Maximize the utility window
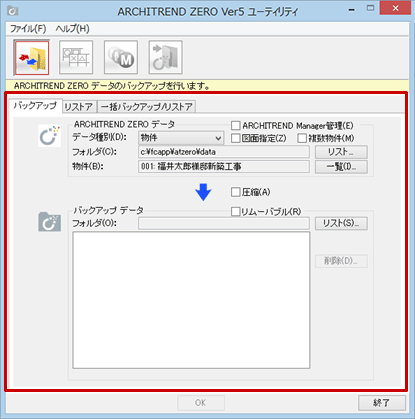 coord(370,8)
